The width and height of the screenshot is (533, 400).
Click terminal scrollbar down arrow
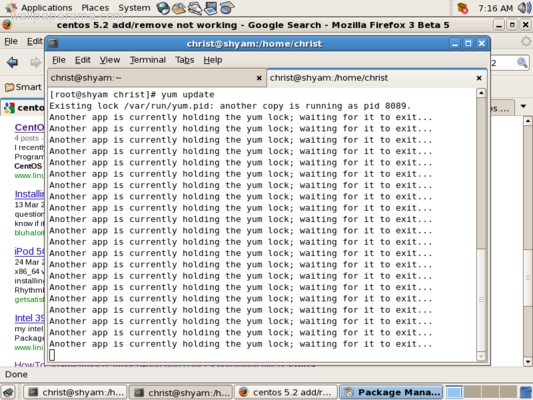pos(481,356)
